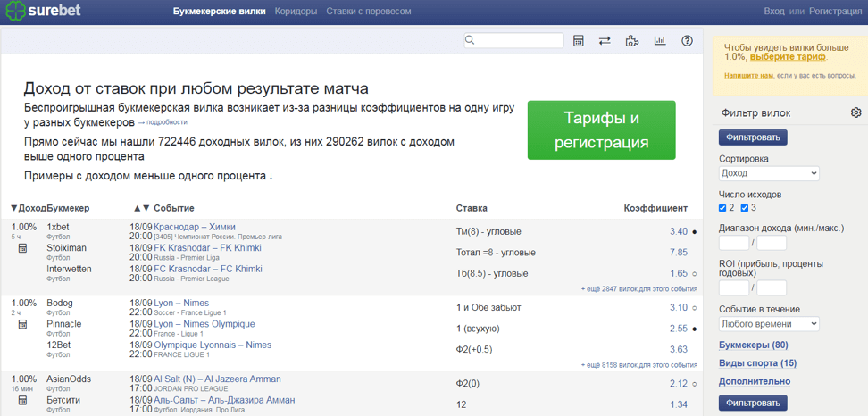
Task: Open FK Krasnodar – FK Khimki link
Action: tap(207, 248)
